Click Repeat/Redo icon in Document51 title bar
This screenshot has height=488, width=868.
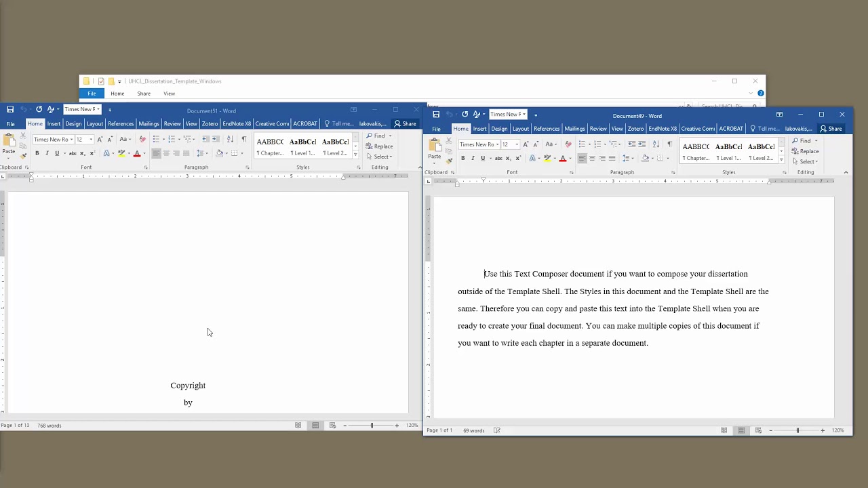coord(39,109)
